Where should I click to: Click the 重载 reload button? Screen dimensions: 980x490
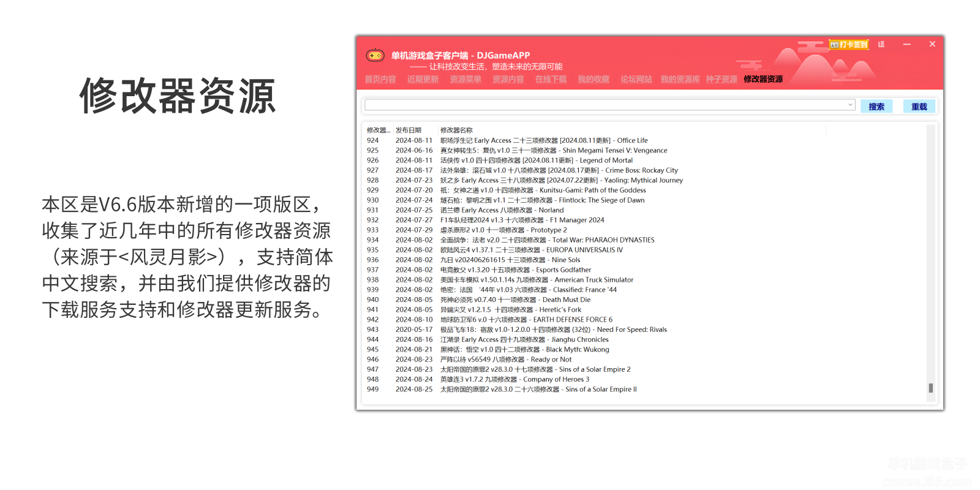coord(919,107)
